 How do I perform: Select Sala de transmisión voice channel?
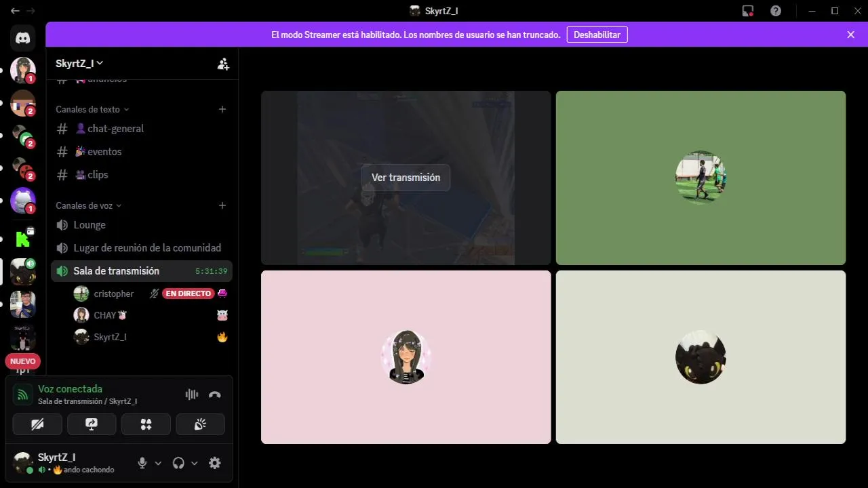pyautogui.click(x=142, y=271)
